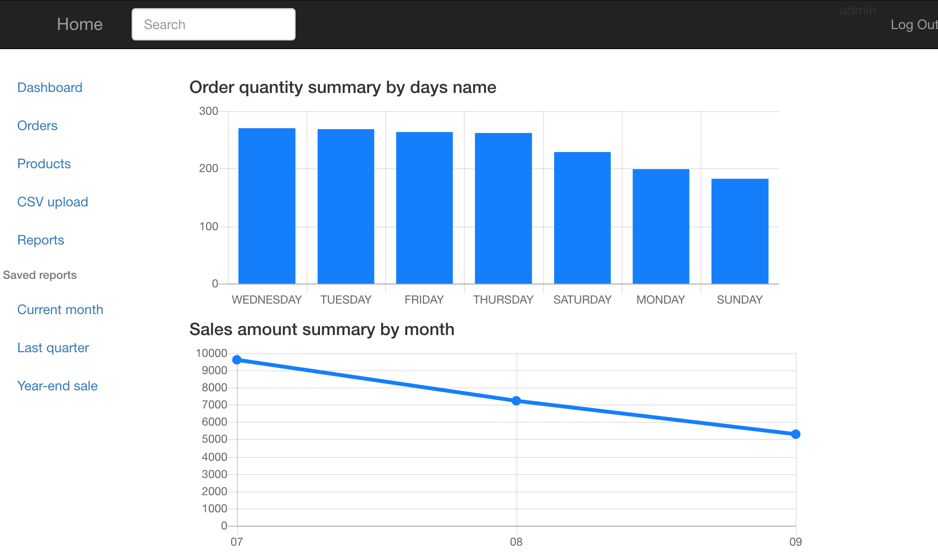Viewport: 938px width, 560px height.
Task: Click the admin username label
Action: point(857,10)
